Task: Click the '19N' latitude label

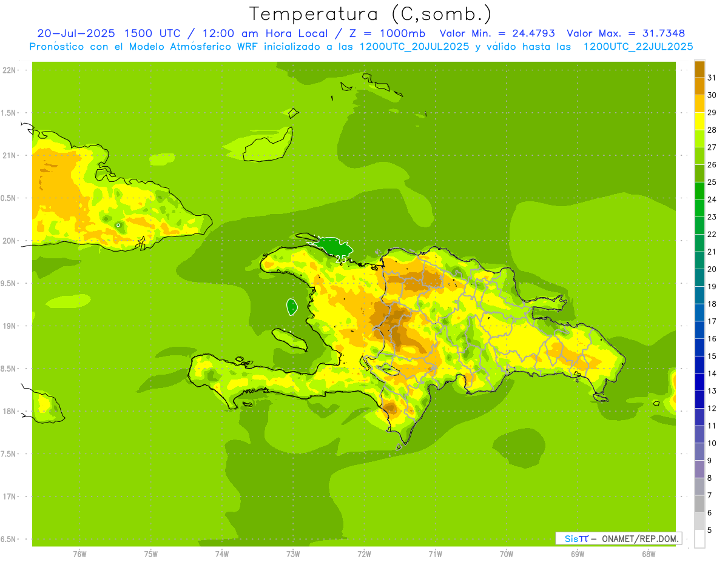Action: [x=10, y=326]
